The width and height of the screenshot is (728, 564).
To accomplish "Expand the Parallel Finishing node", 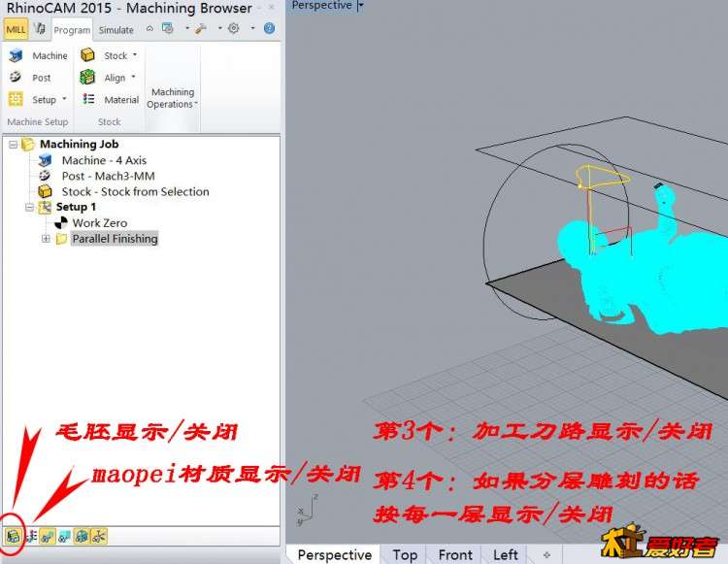I will coord(46,239).
